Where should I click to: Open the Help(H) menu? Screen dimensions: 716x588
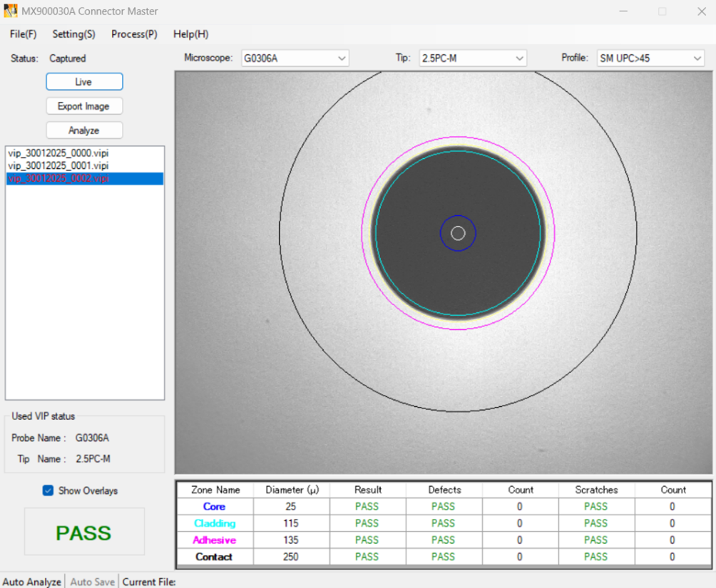tap(190, 34)
